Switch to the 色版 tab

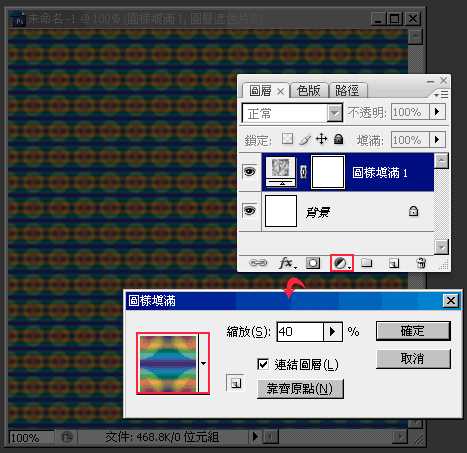pyautogui.click(x=309, y=91)
